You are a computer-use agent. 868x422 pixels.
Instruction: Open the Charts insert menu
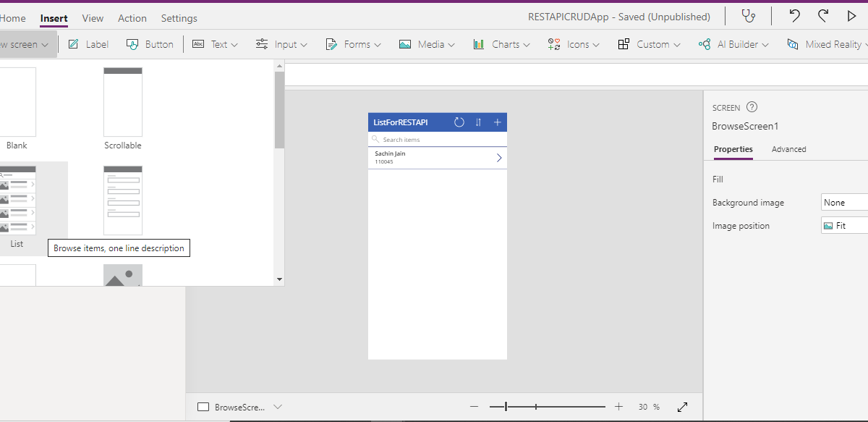pyautogui.click(x=501, y=44)
